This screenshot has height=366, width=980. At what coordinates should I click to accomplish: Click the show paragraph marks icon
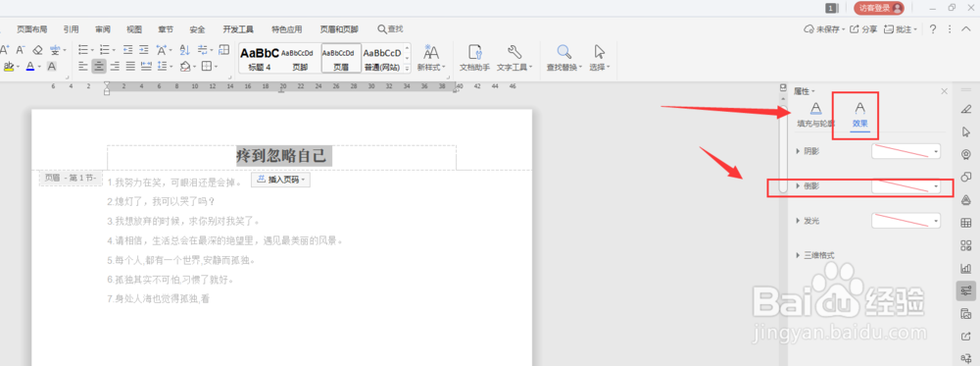(203, 49)
